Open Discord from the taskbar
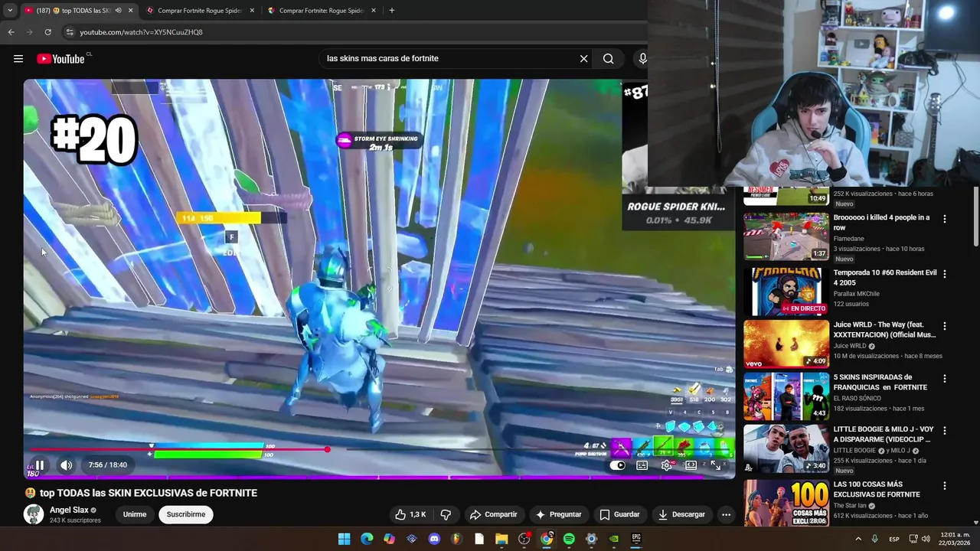This screenshot has height=551, width=980. click(434, 539)
